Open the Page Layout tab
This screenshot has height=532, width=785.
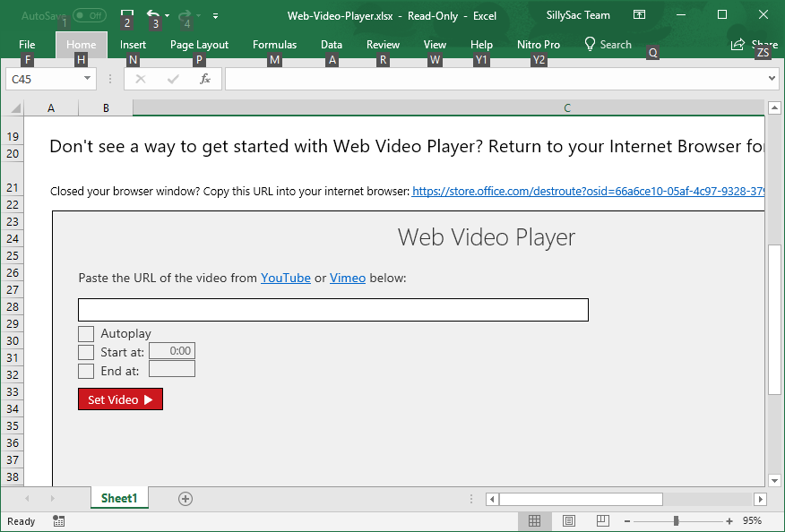[x=199, y=45]
